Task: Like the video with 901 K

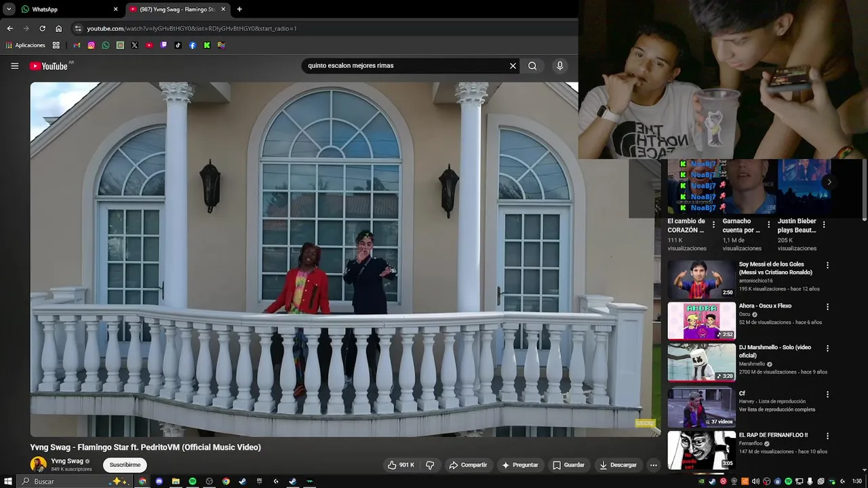Action: tap(401, 465)
